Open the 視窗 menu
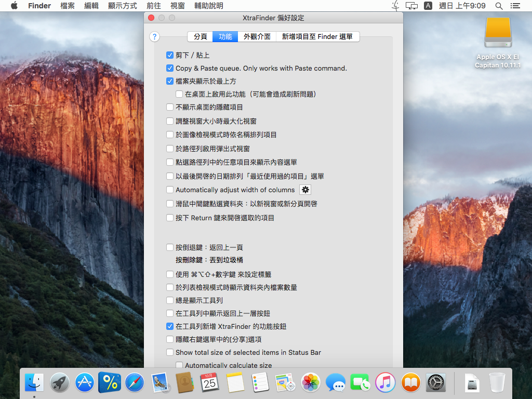The width and height of the screenshot is (532, 399). 178,6
